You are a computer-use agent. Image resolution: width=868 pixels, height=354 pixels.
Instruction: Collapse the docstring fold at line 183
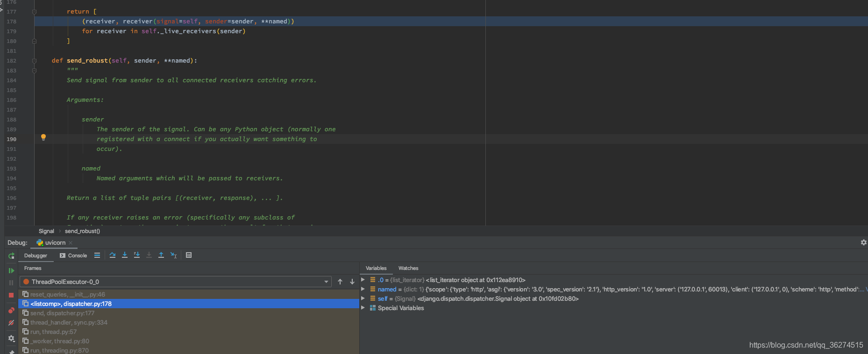pyautogui.click(x=34, y=71)
